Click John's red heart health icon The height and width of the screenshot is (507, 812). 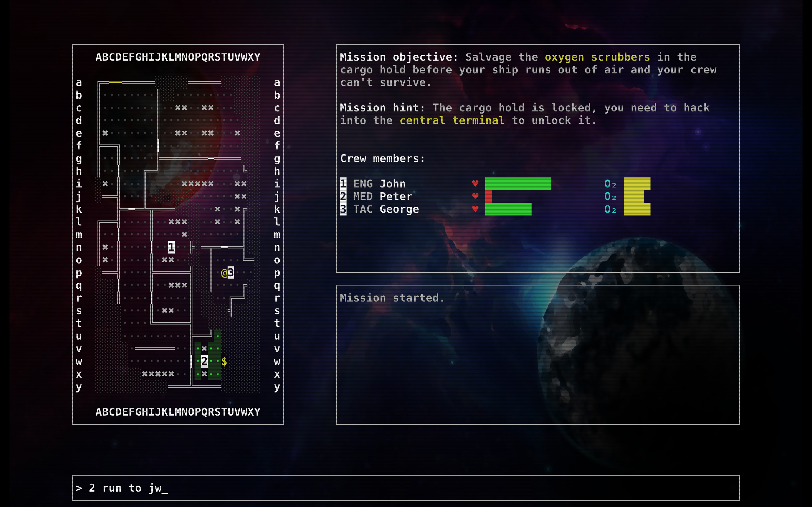pos(475,184)
